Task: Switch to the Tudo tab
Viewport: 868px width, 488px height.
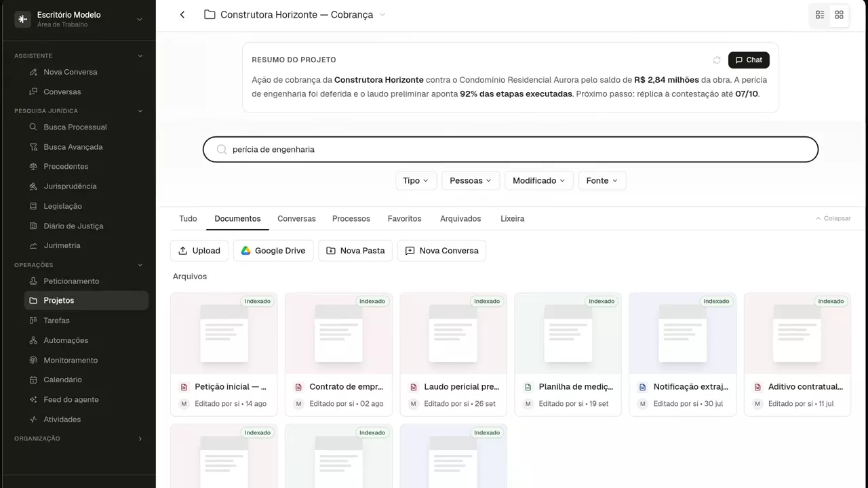Action: pyautogui.click(x=188, y=219)
